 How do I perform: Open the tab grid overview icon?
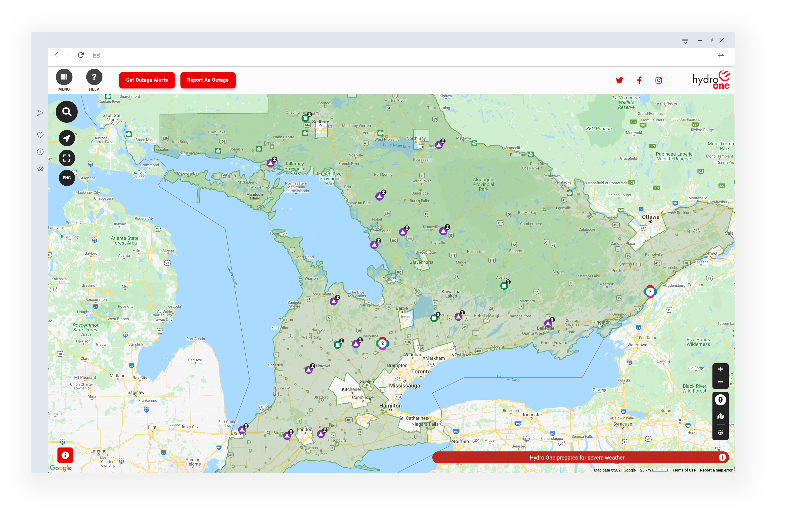[x=96, y=55]
